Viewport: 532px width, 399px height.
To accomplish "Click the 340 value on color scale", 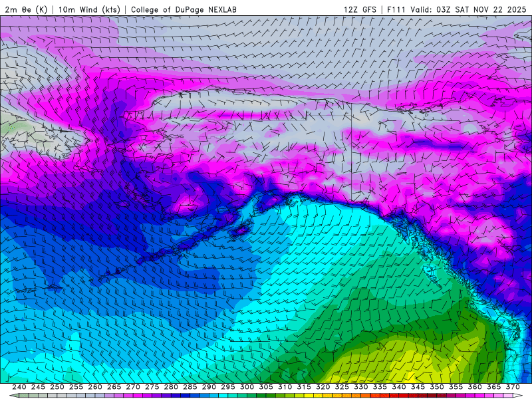I will [x=399, y=387].
